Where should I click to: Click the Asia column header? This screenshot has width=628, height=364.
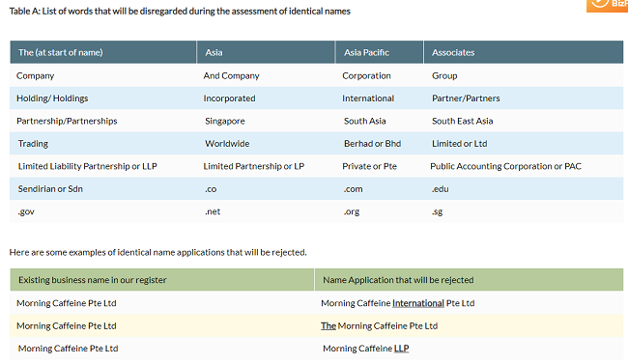(x=266, y=52)
